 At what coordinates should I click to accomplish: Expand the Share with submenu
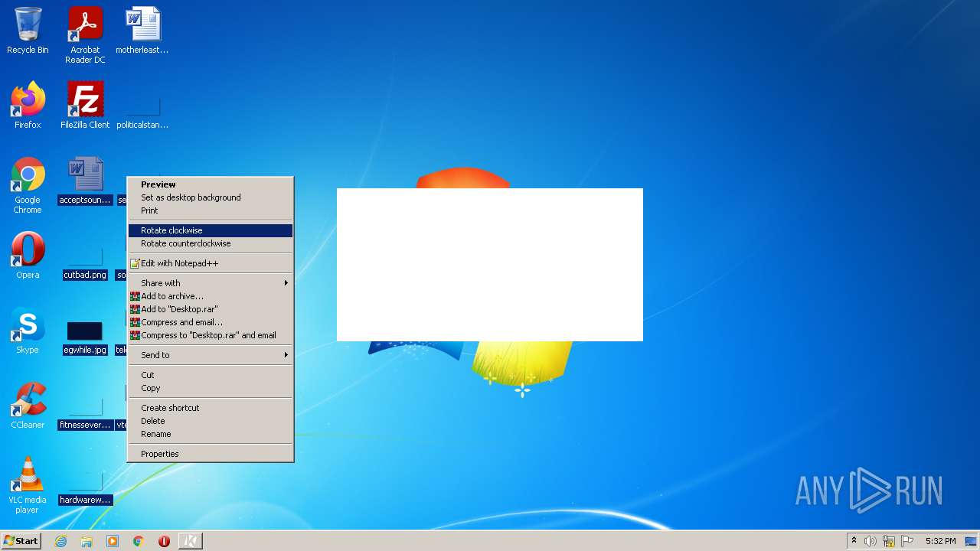211,283
